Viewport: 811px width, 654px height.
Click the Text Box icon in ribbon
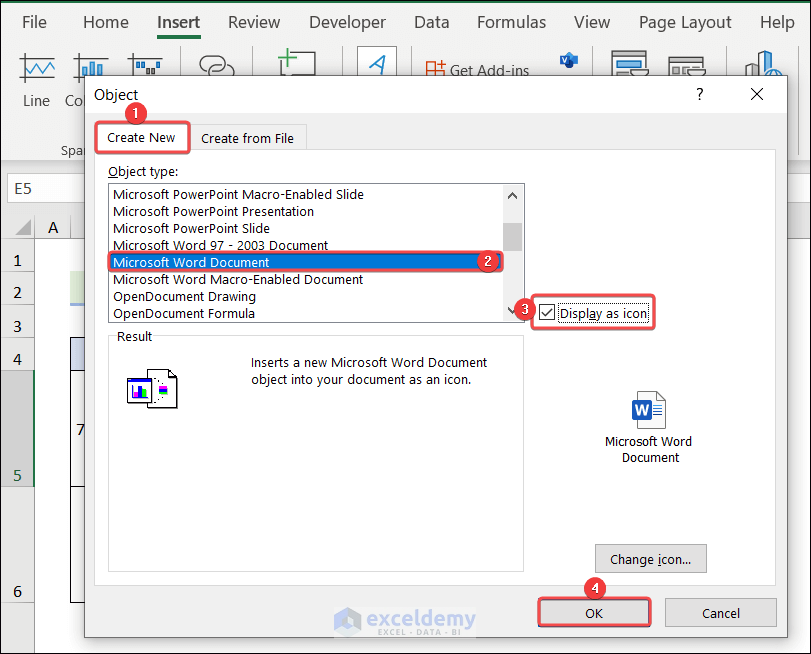tap(297, 63)
